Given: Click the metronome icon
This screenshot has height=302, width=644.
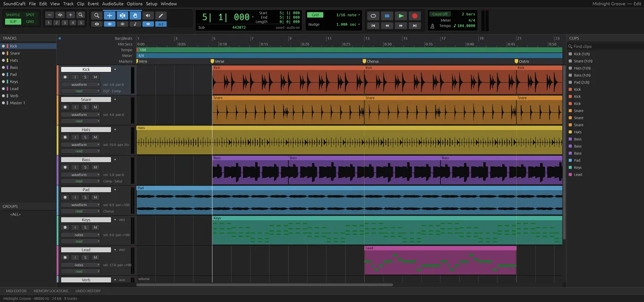Looking at the screenshot, I should click(432, 26).
